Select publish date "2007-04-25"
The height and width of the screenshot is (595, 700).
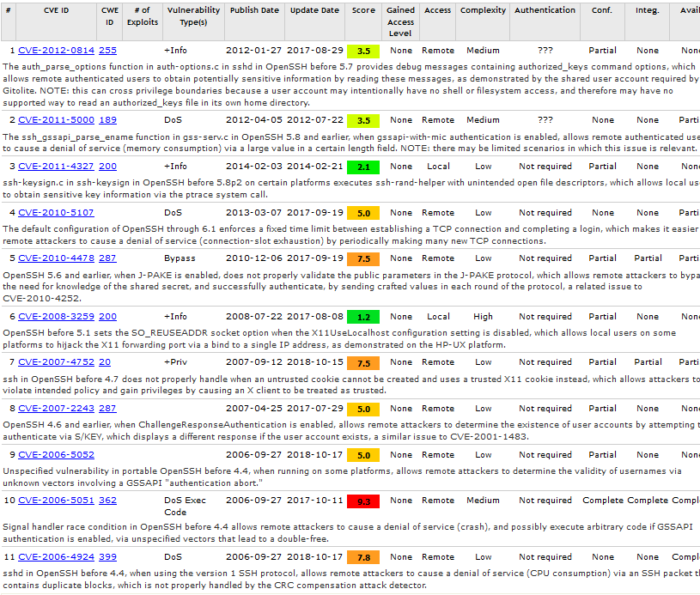point(254,409)
